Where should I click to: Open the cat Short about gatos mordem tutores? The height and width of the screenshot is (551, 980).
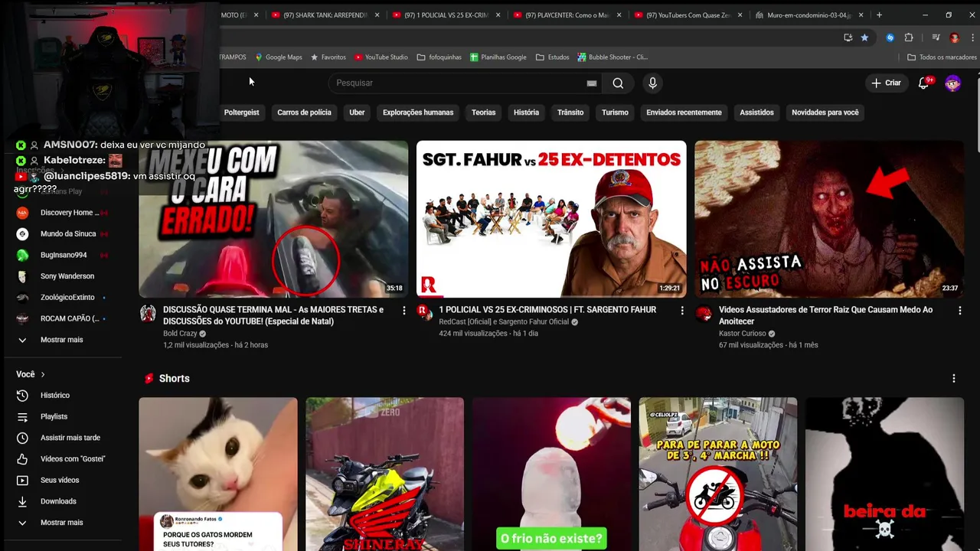click(218, 474)
